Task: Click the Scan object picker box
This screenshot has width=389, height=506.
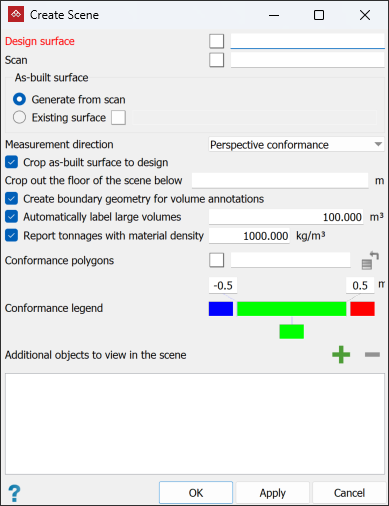Action: click(217, 60)
